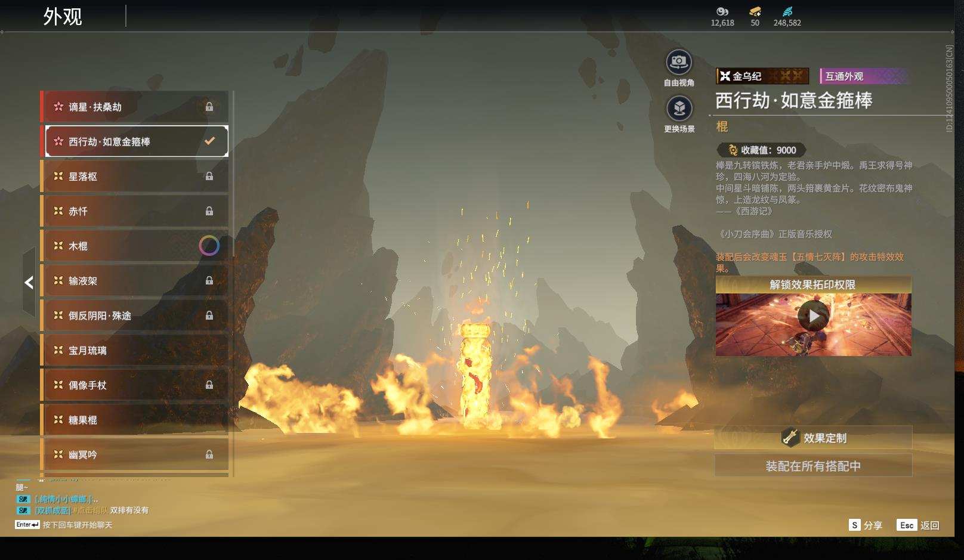This screenshot has height=560, width=964.
Task: Click the Esc key icon for return
Action: (x=907, y=525)
